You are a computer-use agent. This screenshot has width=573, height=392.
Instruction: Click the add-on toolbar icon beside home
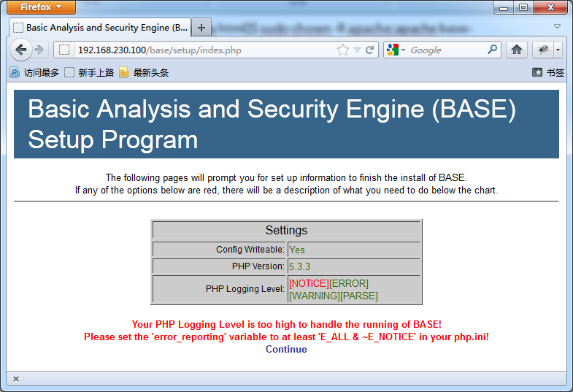coord(543,50)
